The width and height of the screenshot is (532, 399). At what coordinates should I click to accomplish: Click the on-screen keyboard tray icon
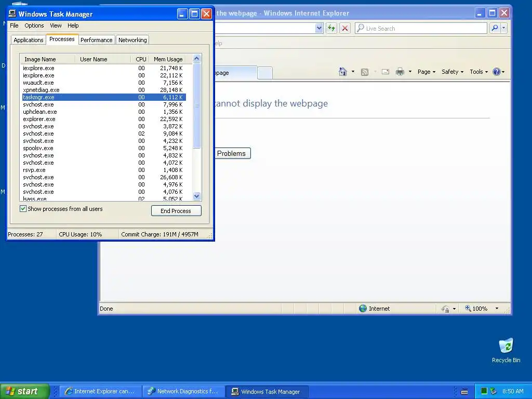coord(464,392)
